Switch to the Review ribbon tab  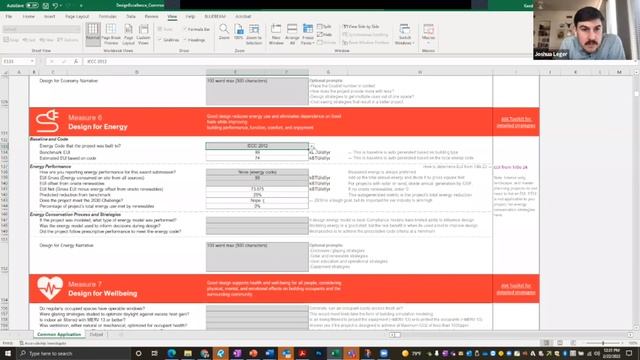(151, 16)
